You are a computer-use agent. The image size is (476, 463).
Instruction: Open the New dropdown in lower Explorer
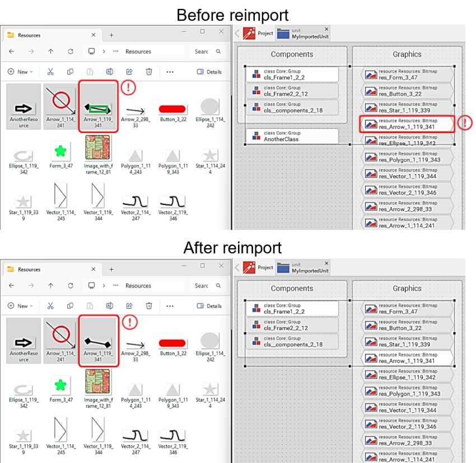tap(20, 306)
